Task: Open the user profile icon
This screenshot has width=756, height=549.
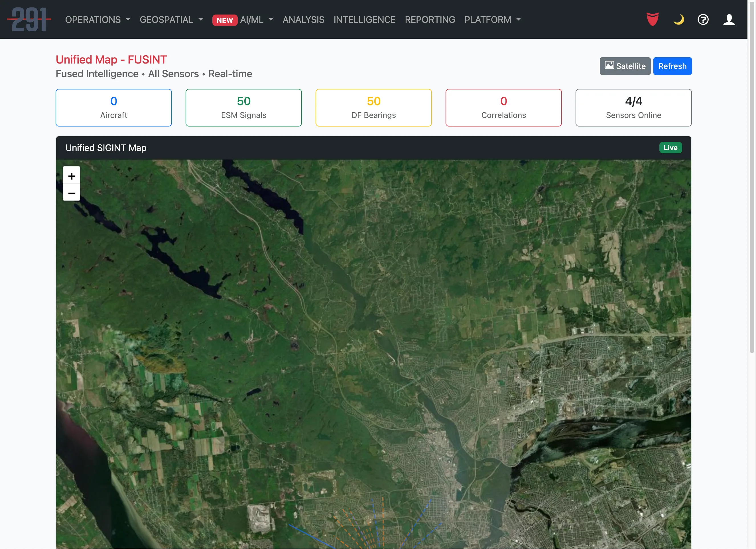Action: (x=729, y=20)
